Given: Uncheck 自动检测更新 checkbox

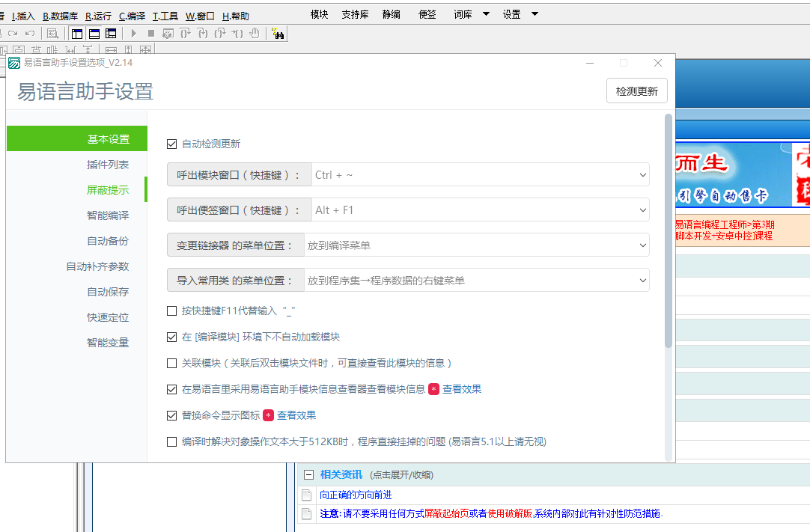Looking at the screenshot, I should point(172,144).
